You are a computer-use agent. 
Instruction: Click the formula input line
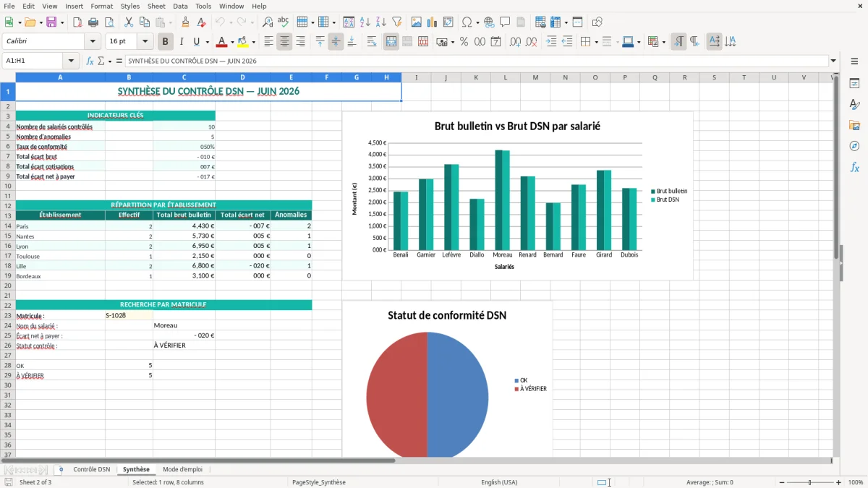[476, 61]
